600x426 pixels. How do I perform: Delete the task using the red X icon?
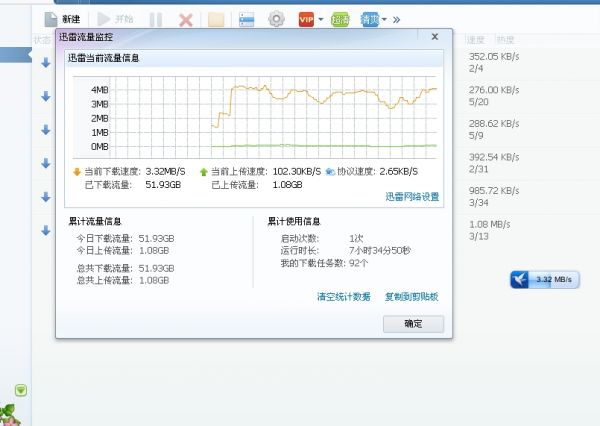[185, 19]
